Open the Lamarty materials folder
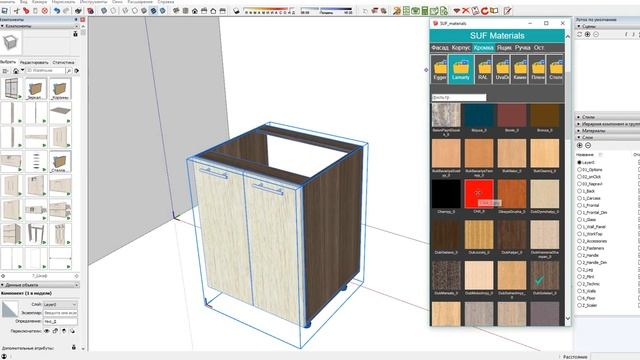 coord(461,69)
